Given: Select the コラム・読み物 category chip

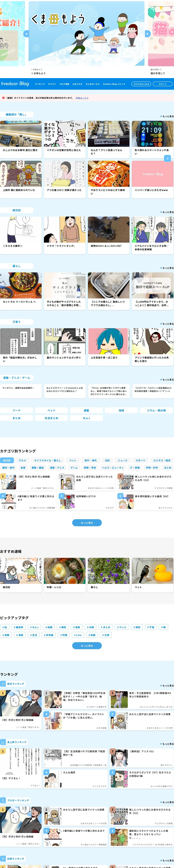Looking at the screenshot, I should (x=156, y=410).
